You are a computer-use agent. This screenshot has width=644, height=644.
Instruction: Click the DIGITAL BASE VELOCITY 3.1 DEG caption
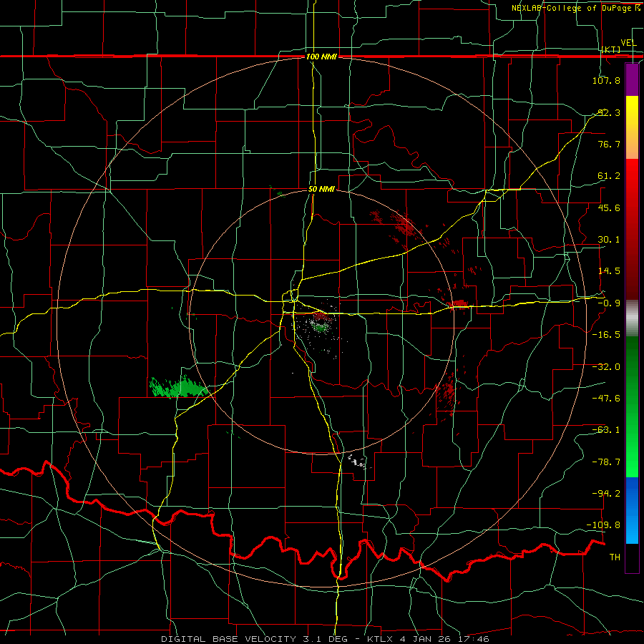point(254,639)
